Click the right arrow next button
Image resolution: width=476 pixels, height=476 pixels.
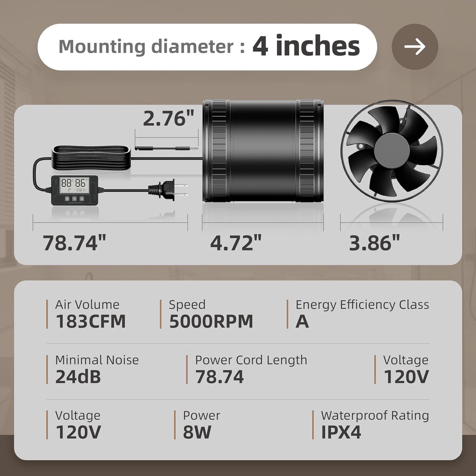coord(415,47)
